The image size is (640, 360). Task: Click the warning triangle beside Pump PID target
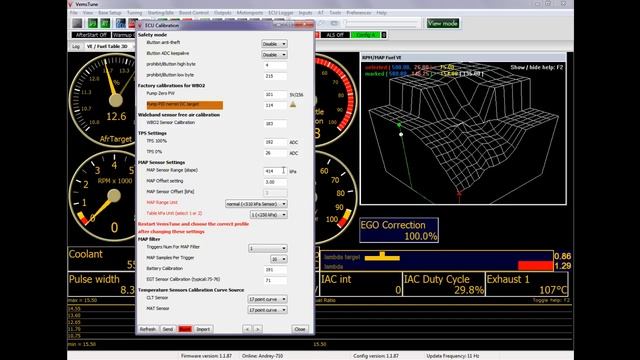(x=293, y=104)
